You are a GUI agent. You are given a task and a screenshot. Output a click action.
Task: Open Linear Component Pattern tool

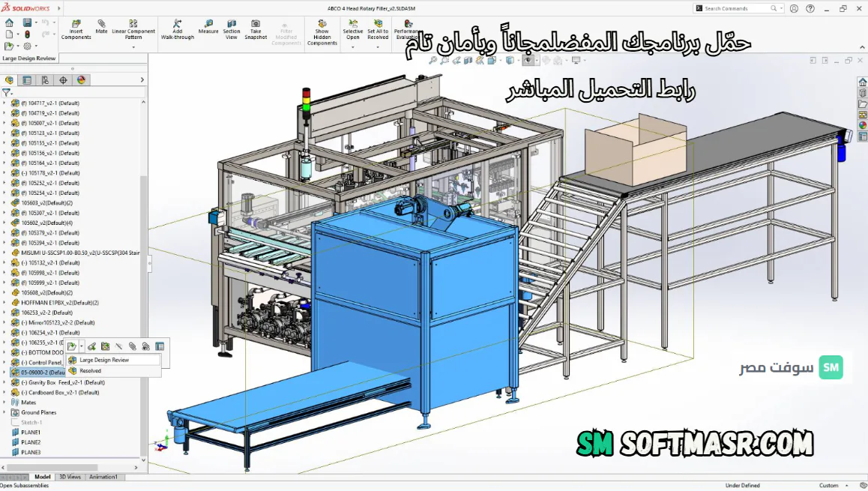point(133,30)
